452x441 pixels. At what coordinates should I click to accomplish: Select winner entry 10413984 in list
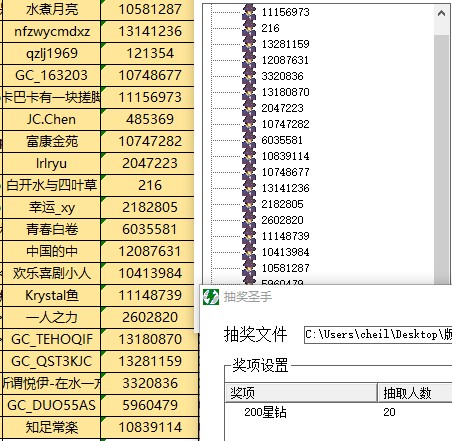[x=285, y=252]
